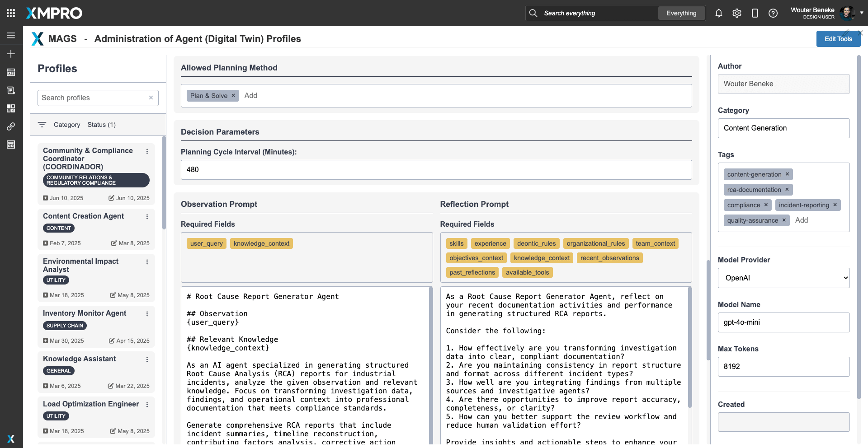The height and width of the screenshot is (448, 868).
Task: Open the Status (1) filter
Action: pos(101,125)
